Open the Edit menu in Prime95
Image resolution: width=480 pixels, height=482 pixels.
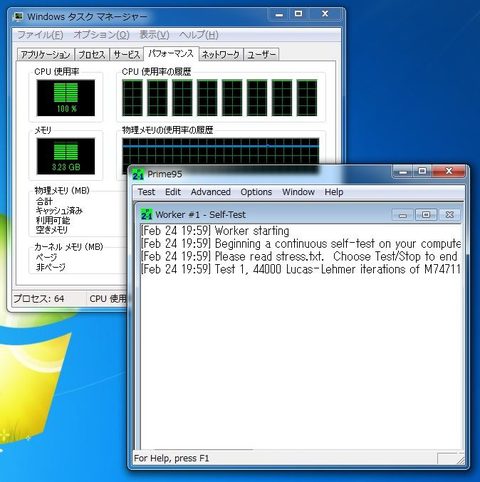(173, 192)
